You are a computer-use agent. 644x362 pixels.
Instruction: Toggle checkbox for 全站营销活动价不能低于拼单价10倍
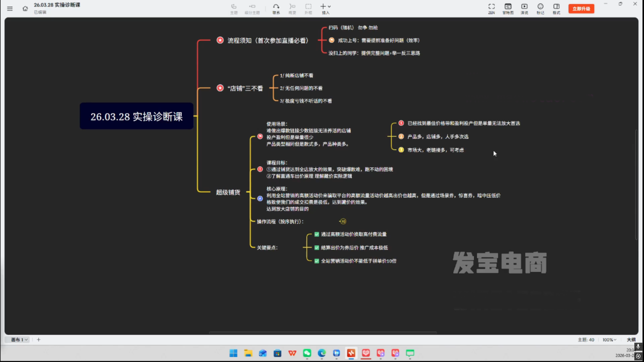pyautogui.click(x=317, y=261)
